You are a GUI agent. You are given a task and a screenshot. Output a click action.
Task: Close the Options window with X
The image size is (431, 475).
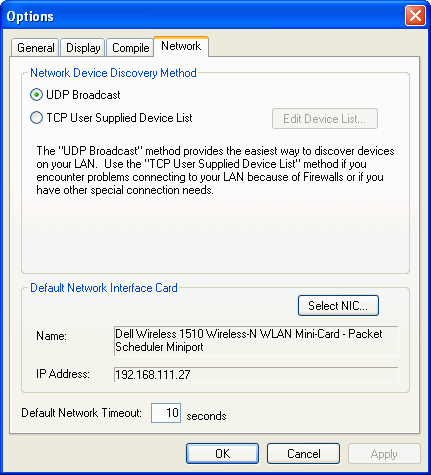click(x=415, y=15)
